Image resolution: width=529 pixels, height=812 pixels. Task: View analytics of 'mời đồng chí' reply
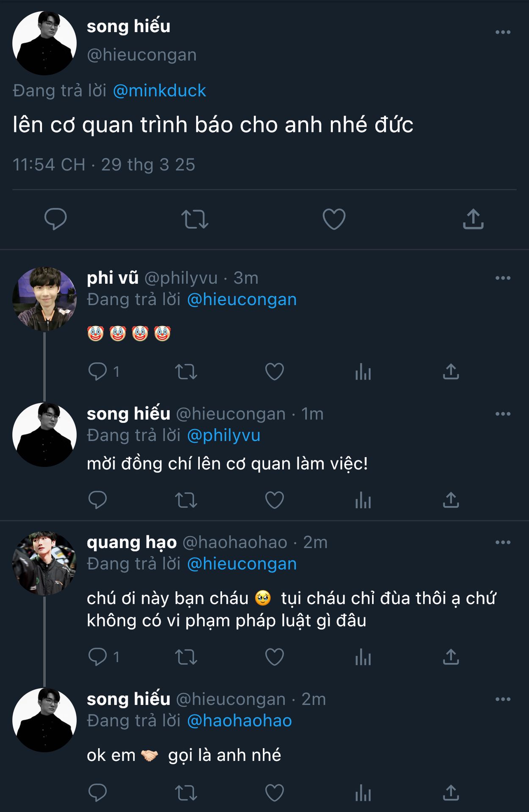tap(363, 501)
